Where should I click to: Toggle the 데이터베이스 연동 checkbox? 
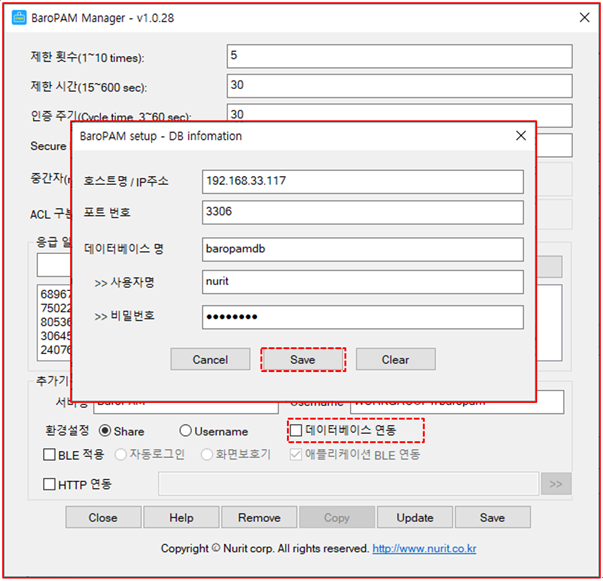pyautogui.click(x=296, y=430)
